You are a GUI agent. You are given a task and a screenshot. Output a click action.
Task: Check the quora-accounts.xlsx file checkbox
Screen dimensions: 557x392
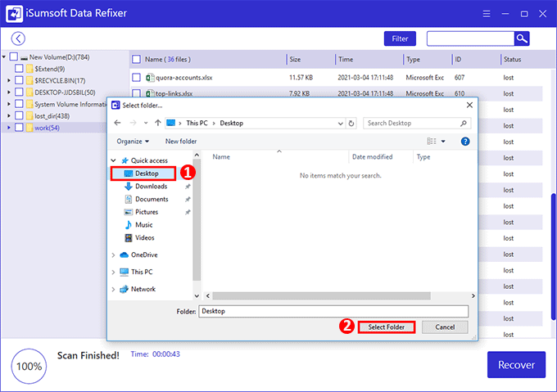[x=138, y=77]
